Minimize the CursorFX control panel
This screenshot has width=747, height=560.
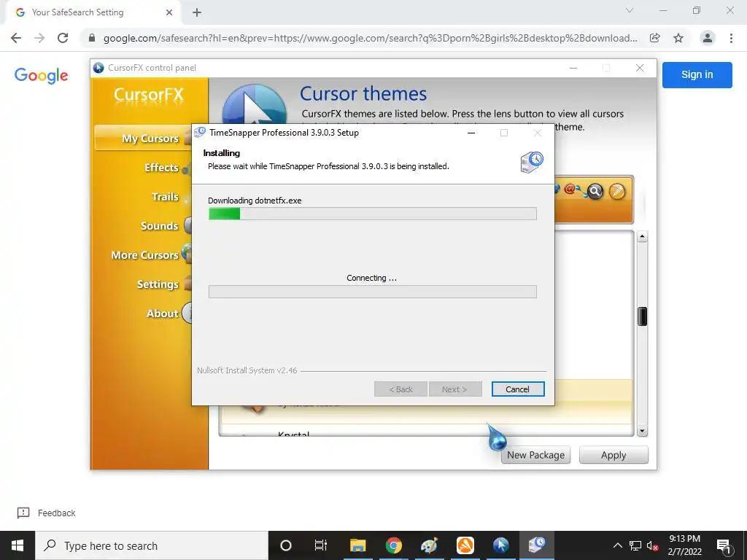573,68
